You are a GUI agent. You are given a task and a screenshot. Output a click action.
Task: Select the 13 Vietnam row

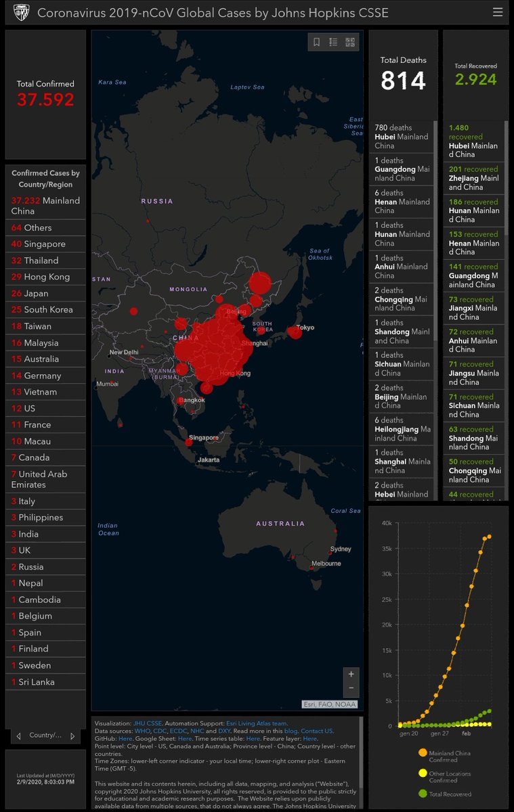[x=45, y=392]
